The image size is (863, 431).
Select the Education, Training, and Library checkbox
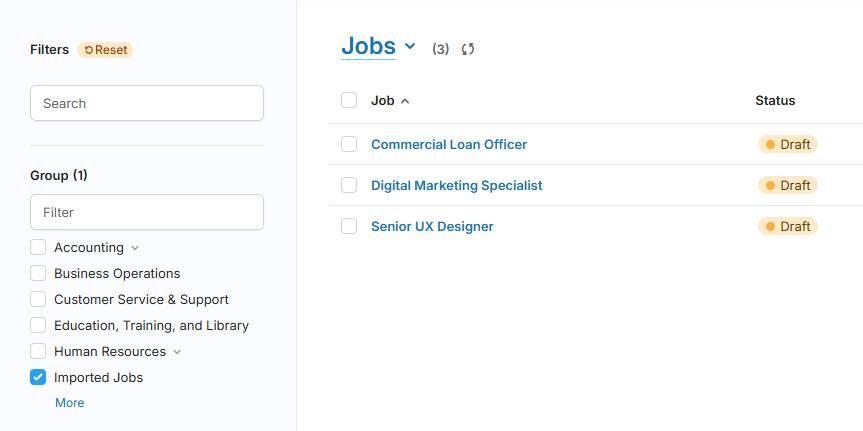pyautogui.click(x=38, y=325)
